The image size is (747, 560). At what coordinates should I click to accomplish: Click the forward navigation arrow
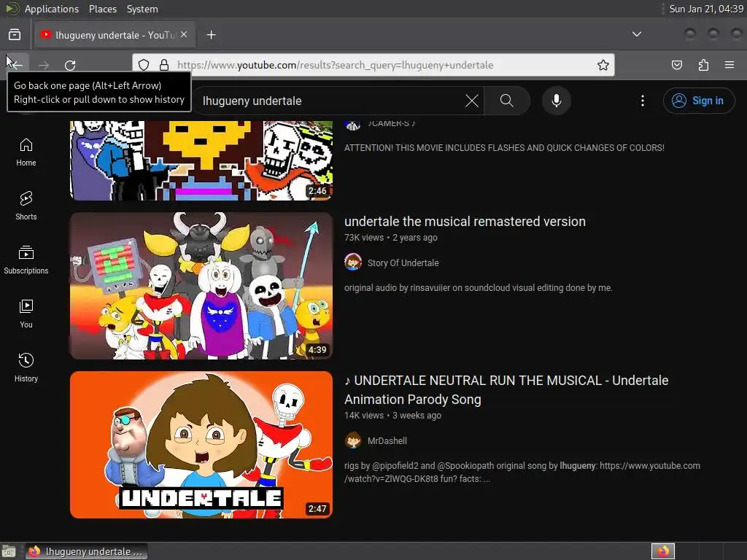click(44, 65)
